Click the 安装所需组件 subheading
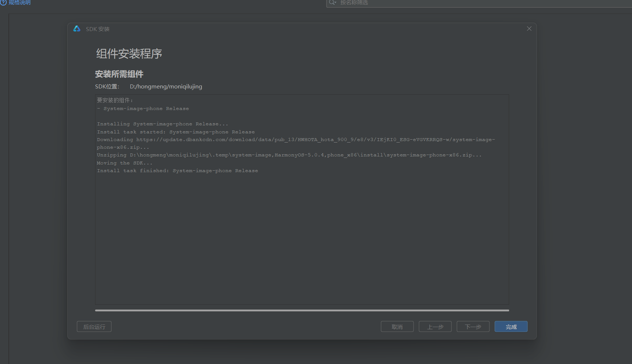Image resolution: width=632 pixels, height=364 pixels. tap(119, 74)
